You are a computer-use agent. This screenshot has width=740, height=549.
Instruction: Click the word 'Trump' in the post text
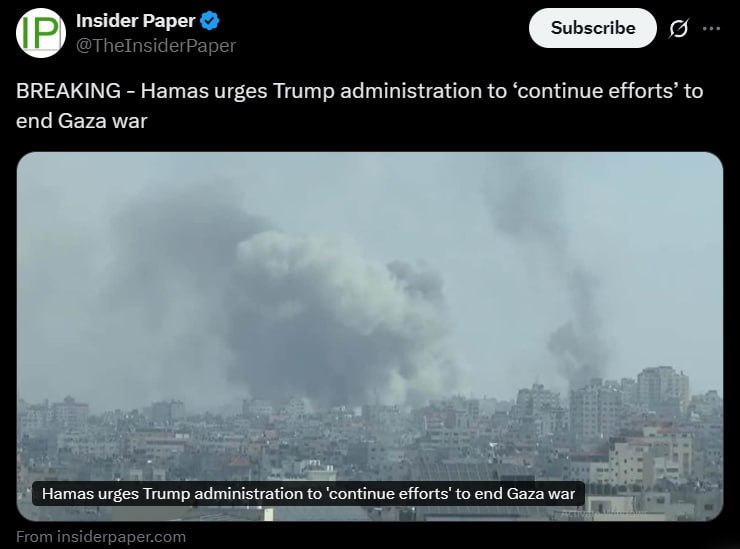point(303,91)
